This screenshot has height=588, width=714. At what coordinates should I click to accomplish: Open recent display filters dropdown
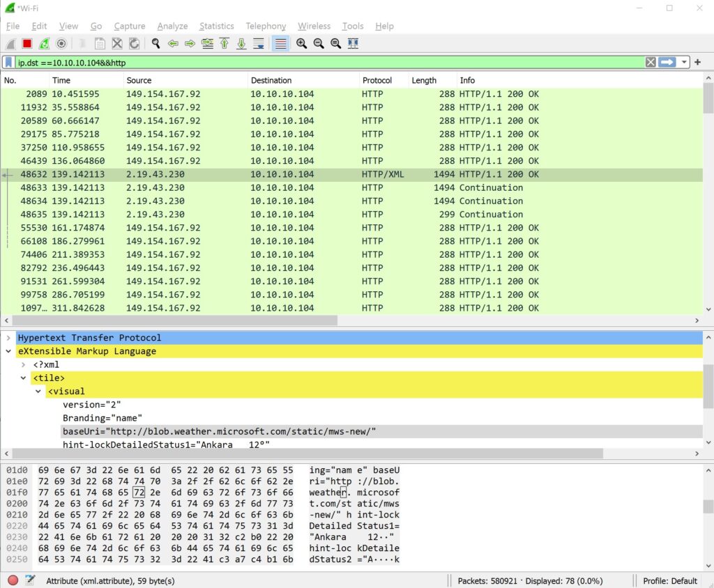[x=684, y=62]
